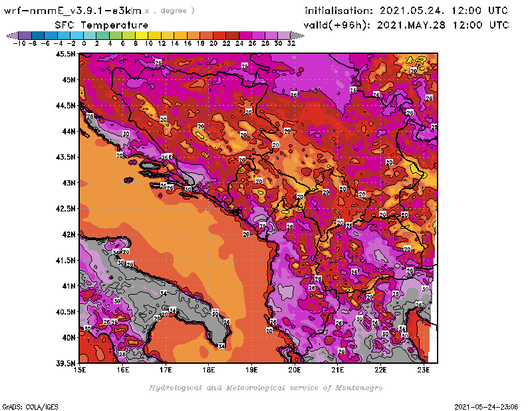Click the 'initialisation: 2021.05.24. 12:00 UTC' text
Screen dimensions: 532x411
pyautogui.click(x=406, y=11)
